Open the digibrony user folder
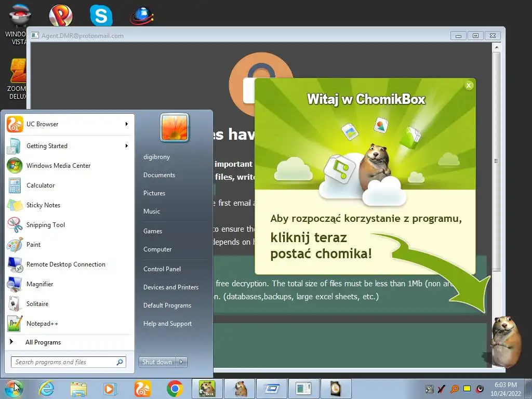Screen dimensions: 532x399 pos(157,157)
